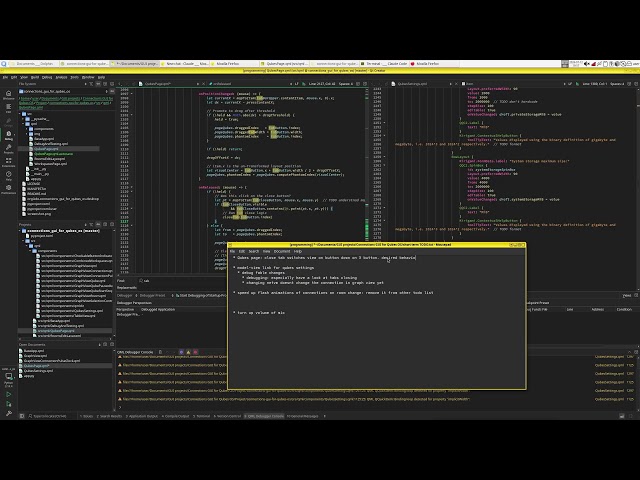Image resolution: width=640 pixels, height=480 pixels.
Task: Open the Build menu in Qt Creator
Action: [35, 77]
